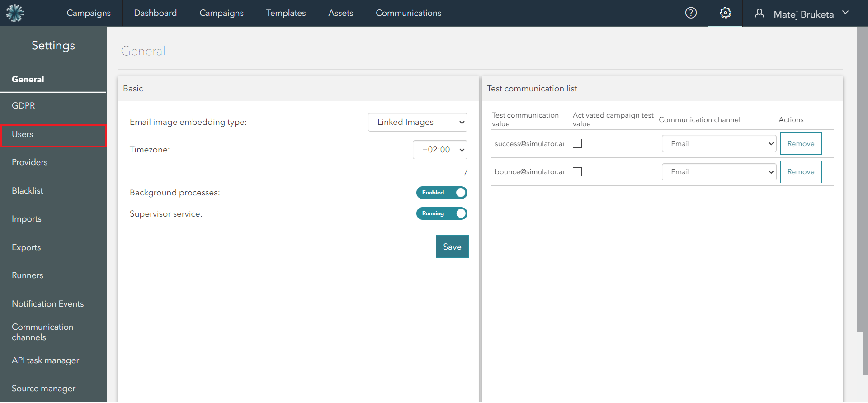Expand the Matej Bruketa account chevron
868x403 pixels.
[845, 13]
